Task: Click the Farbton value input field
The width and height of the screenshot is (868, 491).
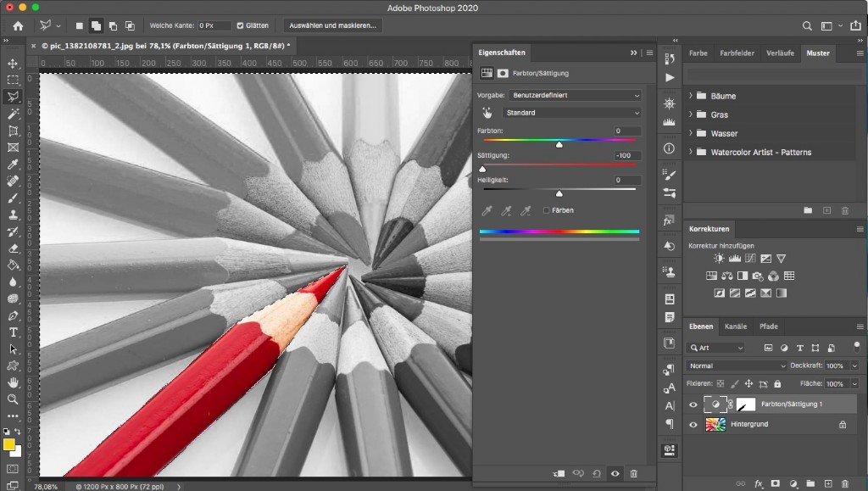Action: coord(627,131)
